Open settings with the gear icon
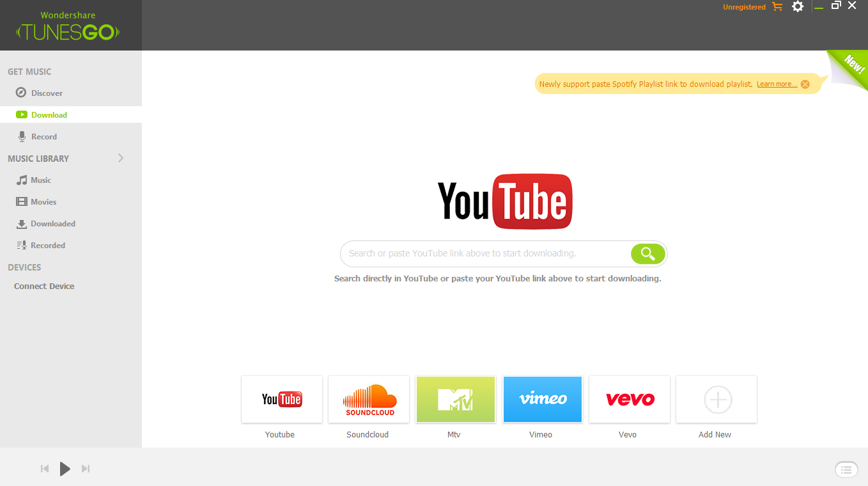The height and width of the screenshot is (486, 868). point(798,6)
